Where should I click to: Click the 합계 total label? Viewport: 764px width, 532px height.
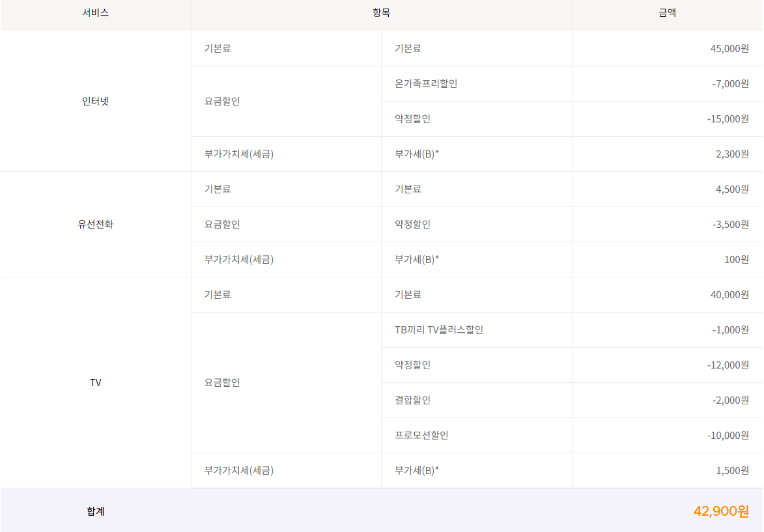pyautogui.click(x=95, y=512)
